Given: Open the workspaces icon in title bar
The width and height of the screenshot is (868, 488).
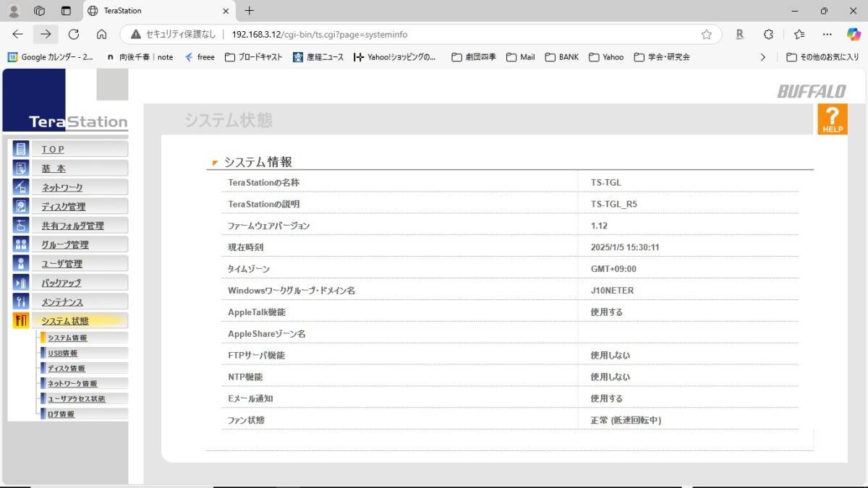Looking at the screenshot, I should click(40, 11).
